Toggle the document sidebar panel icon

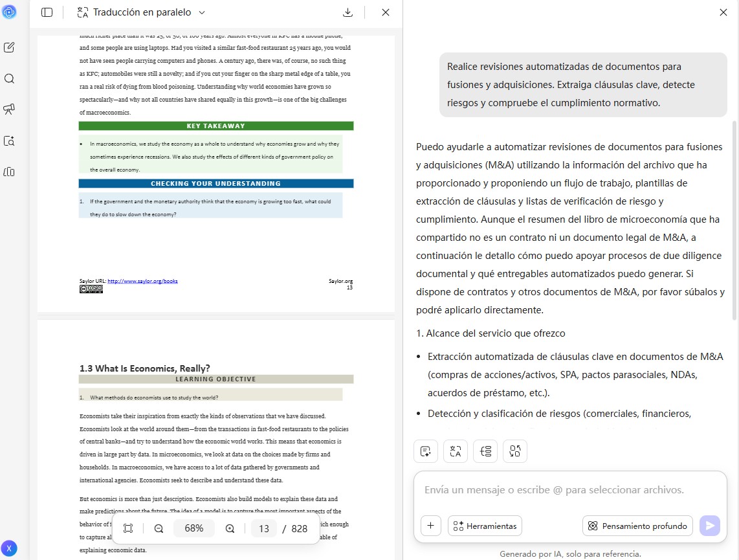(47, 12)
